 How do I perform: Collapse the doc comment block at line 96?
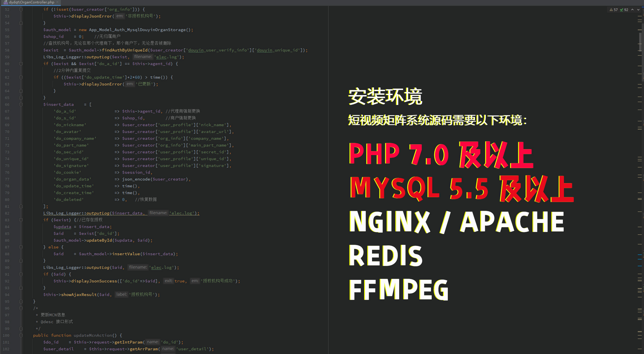tap(21, 308)
